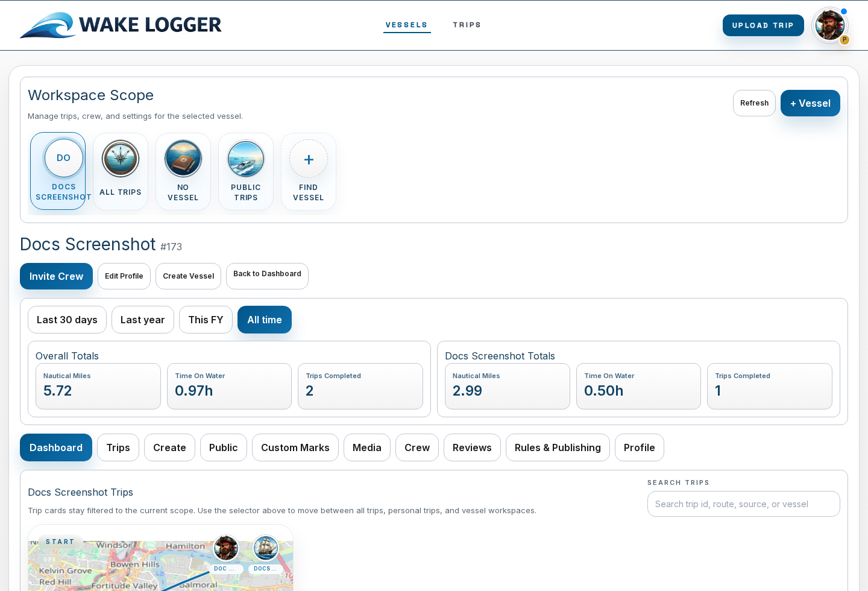This screenshot has height=591, width=868.
Task: Open the Rules & Publishing tab
Action: pos(558,447)
